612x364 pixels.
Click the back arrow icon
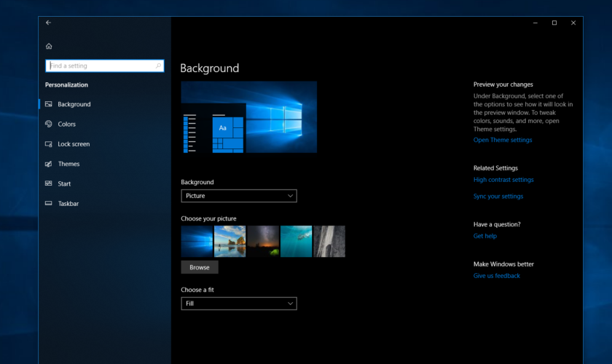(x=48, y=23)
